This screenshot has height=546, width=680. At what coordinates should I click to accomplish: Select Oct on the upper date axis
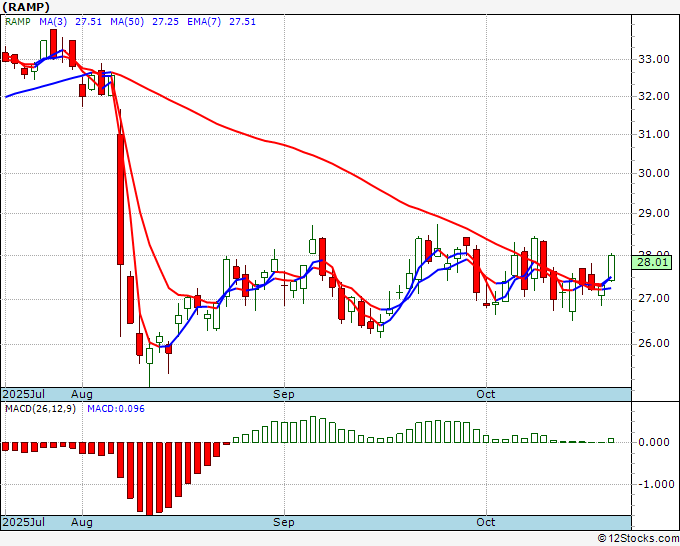point(485,394)
